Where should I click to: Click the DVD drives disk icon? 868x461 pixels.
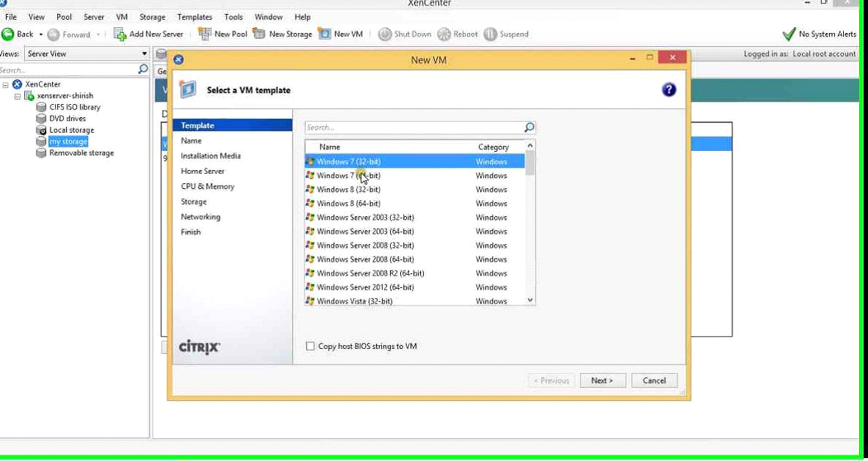pyautogui.click(x=41, y=119)
